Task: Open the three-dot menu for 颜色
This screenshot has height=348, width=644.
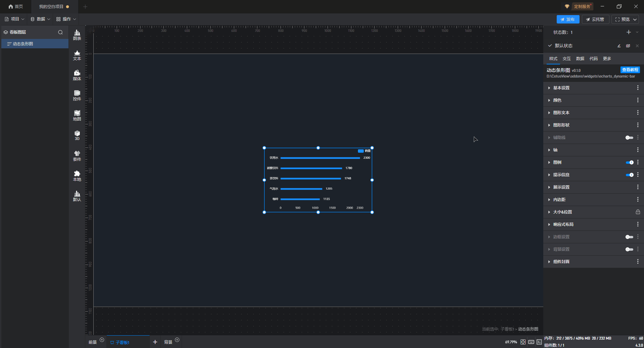Action: 638,100
